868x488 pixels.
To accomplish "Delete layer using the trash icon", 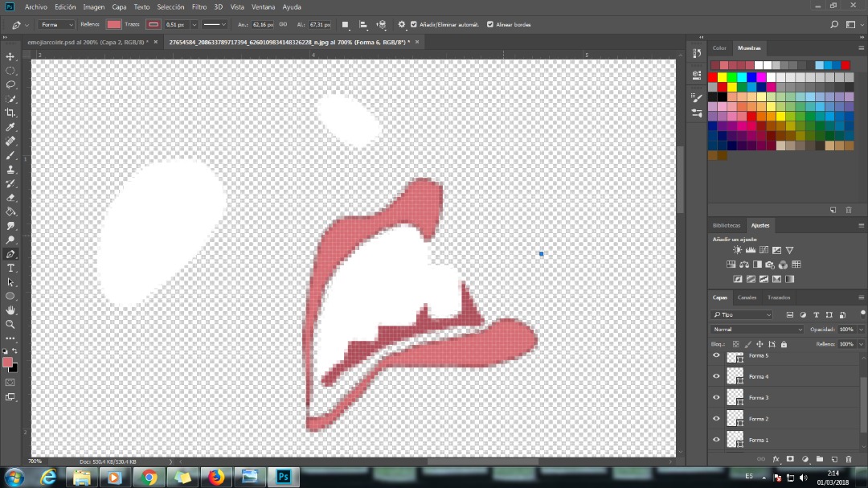I will click(x=848, y=459).
